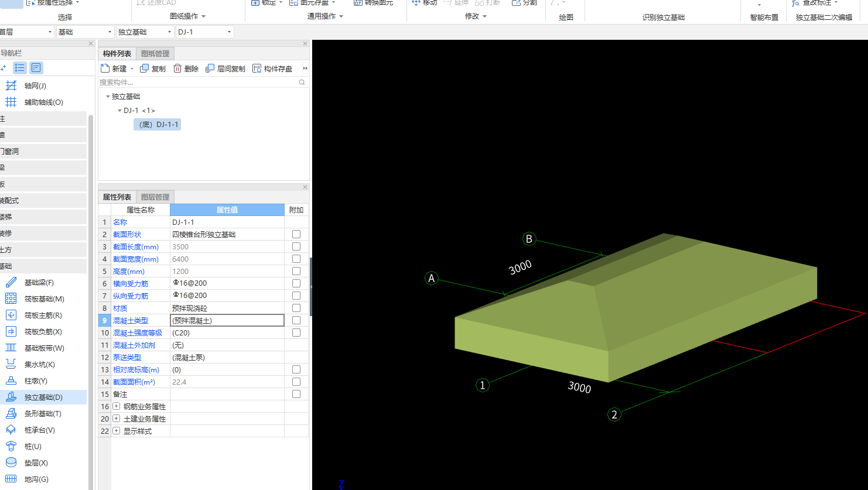Switch to the 属性列表 tab
This screenshot has width=868, height=490.
[x=117, y=197]
